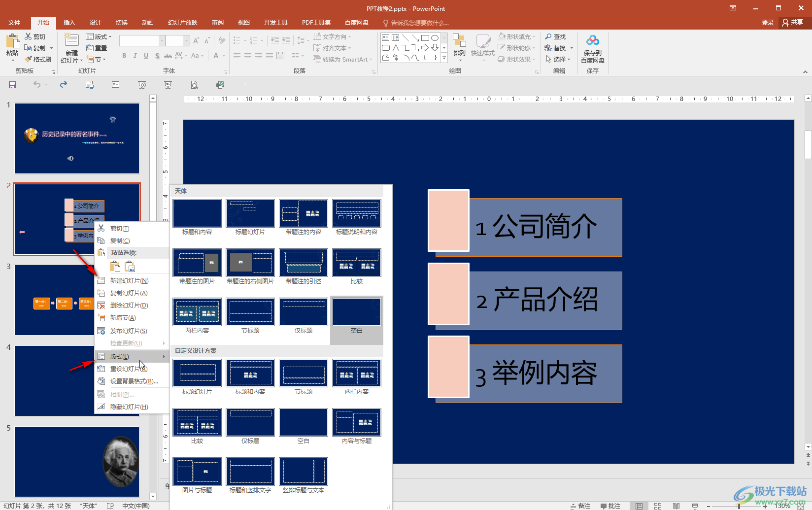The height and width of the screenshot is (510, 812).
Task: Select Delete Slide in context menu
Action: [x=129, y=306]
